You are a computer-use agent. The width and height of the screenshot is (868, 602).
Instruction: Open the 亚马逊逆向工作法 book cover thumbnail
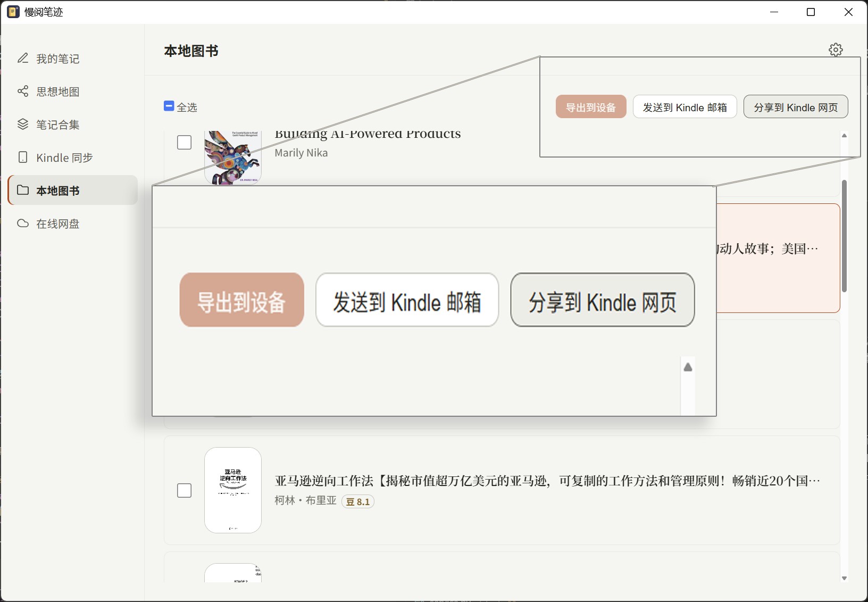click(x=233, y=490)
